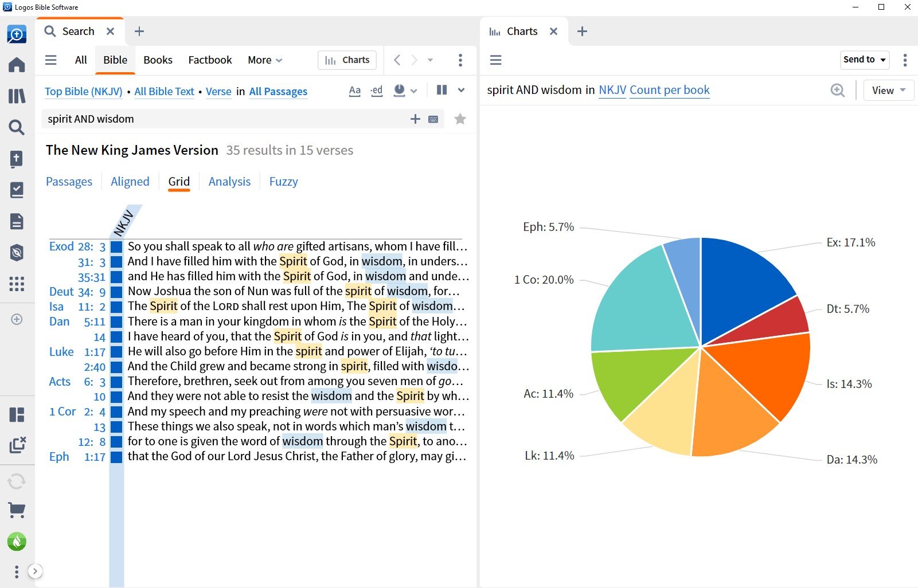Open the shopping cart store icon

click(17, 510)
